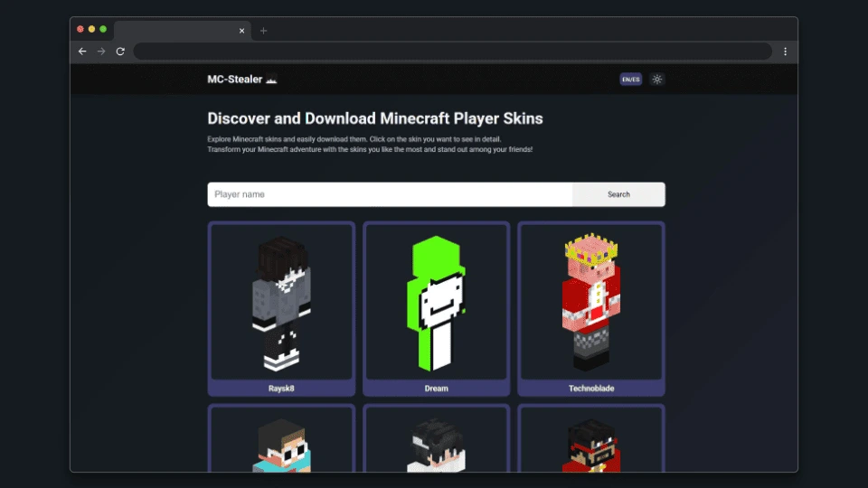
Task: Focus the browser address bar
Action: click(452, 52)
